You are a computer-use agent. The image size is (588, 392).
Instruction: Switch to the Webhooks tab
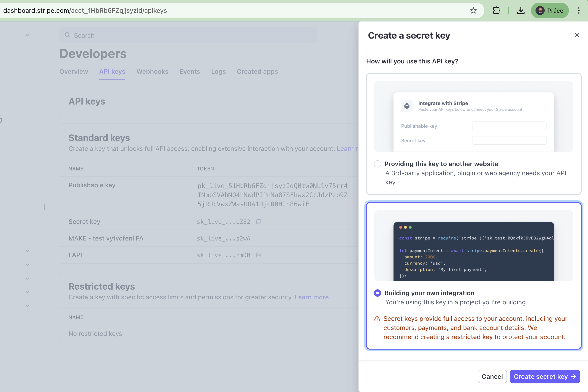(152, 71)
